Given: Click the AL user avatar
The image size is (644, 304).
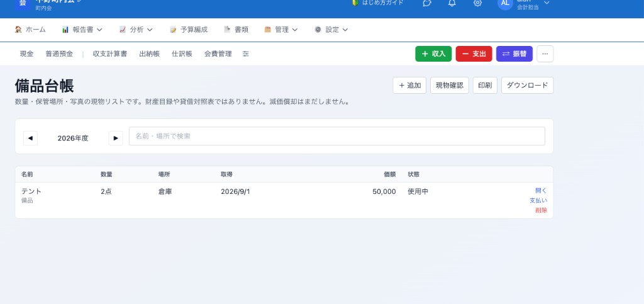Looking at the screenshot, I should click(505, 3).
